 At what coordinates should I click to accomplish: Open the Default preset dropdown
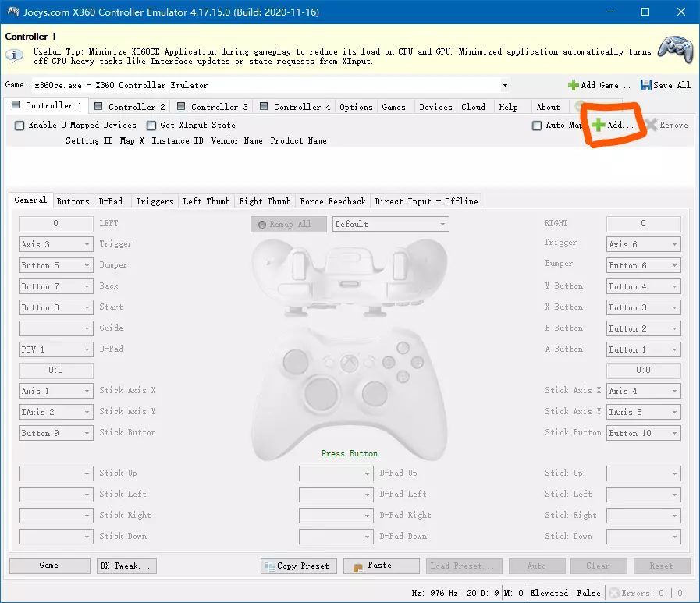click(391, 224)
